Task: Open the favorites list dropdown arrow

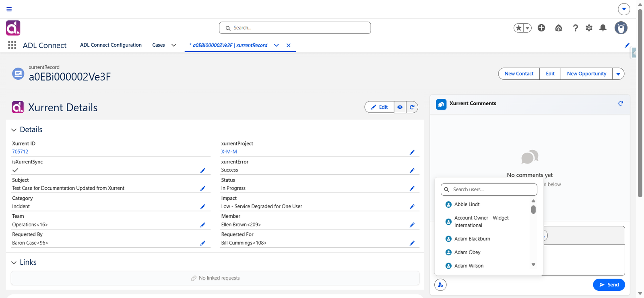Action: (x=527, y=28)
